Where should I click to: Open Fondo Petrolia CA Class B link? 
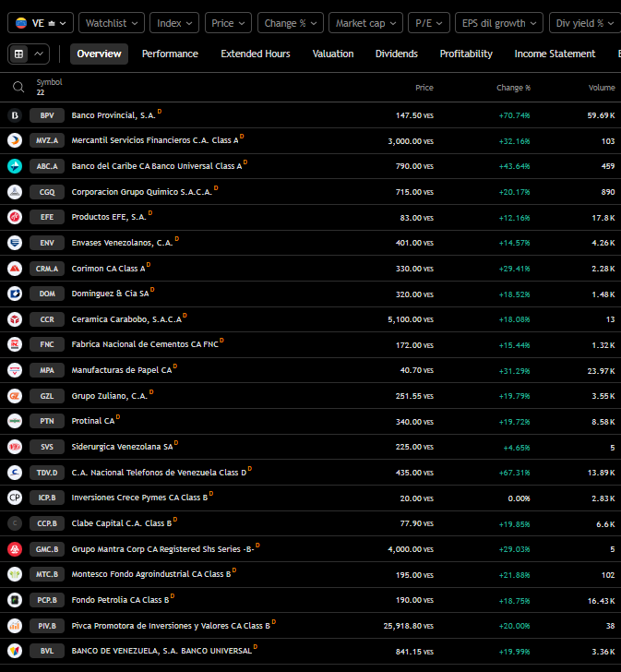click(x=120, y=600)
